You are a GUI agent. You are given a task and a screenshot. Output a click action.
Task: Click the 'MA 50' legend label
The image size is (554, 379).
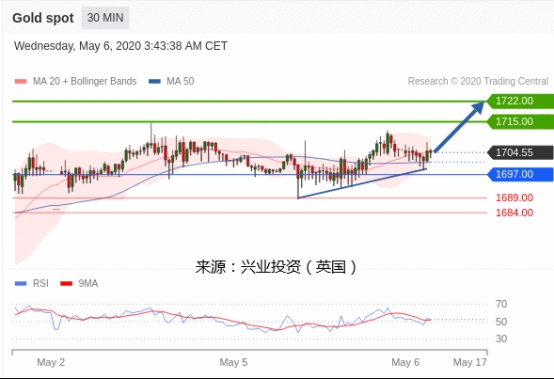click(x=180, y=81)
